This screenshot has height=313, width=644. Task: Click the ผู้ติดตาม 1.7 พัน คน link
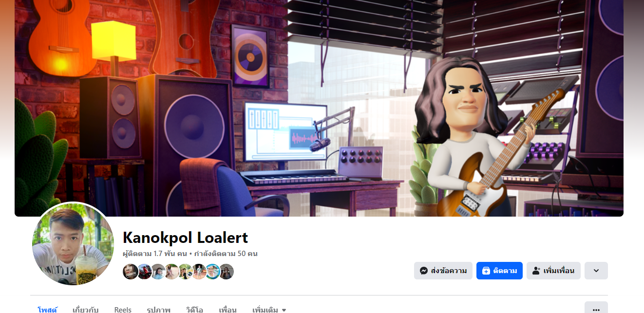coord(155,254)
